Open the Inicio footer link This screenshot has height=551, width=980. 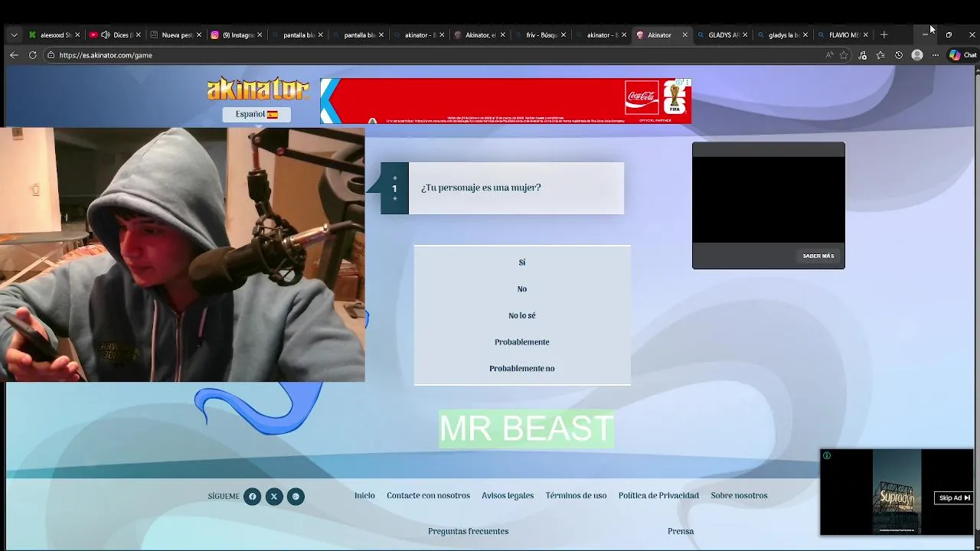click(364, 496)
